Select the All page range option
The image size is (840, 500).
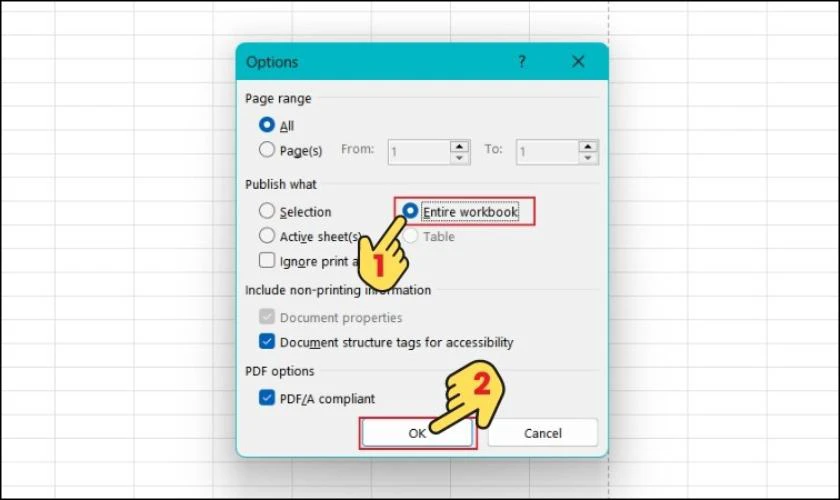pos(266,125)
